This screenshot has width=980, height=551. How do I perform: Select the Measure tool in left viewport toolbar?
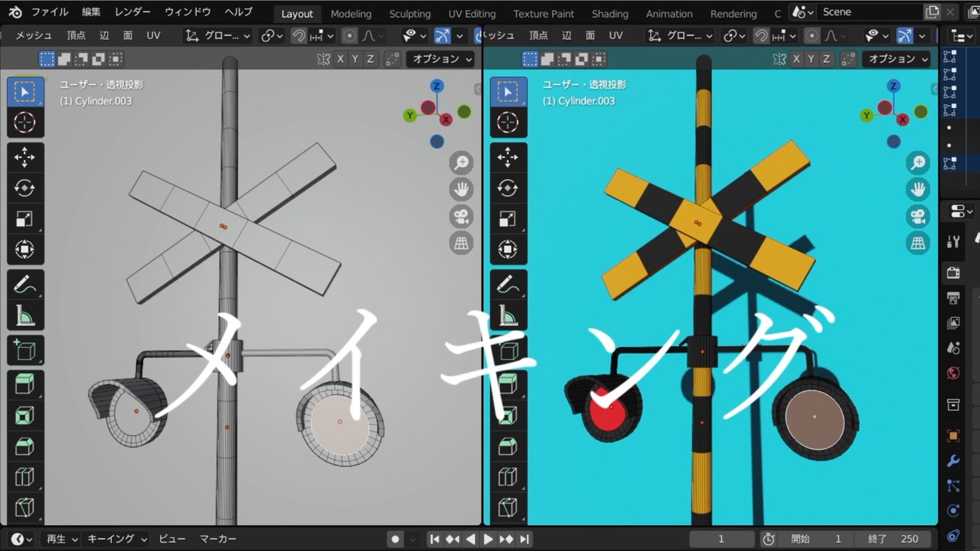point(24,315)
